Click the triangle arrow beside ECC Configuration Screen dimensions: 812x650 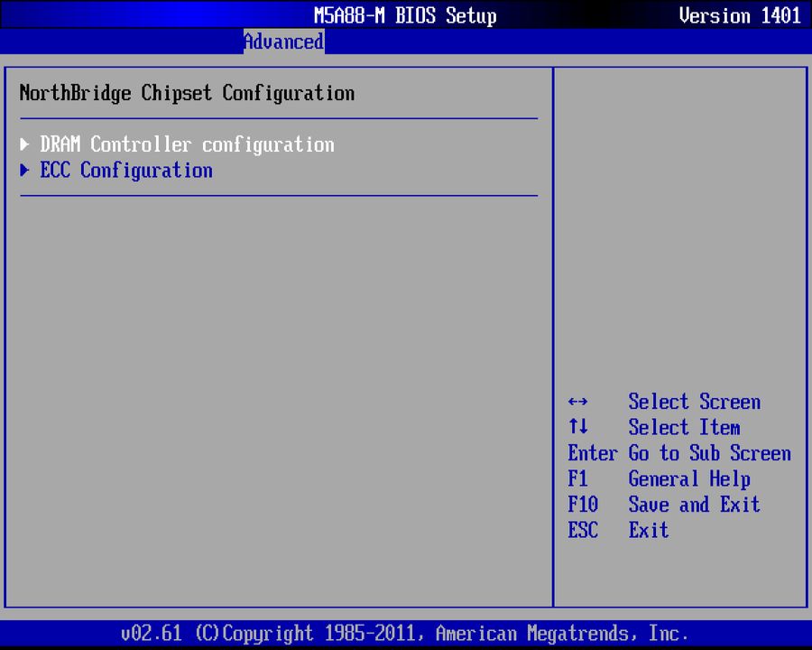24,170
